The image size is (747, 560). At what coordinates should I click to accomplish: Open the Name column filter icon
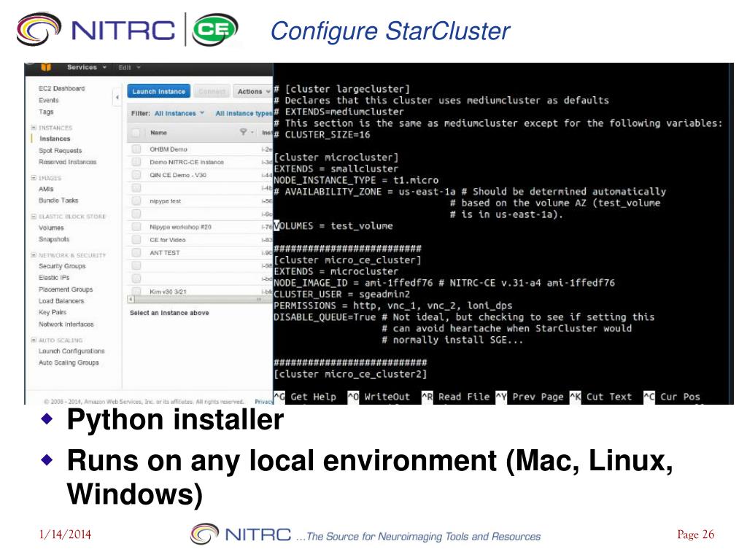(x=244, y=132)
